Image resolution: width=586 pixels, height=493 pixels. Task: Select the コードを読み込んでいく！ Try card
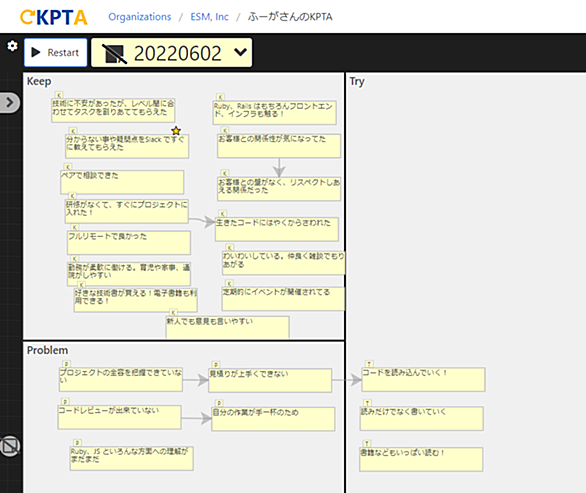pos(423,379)
